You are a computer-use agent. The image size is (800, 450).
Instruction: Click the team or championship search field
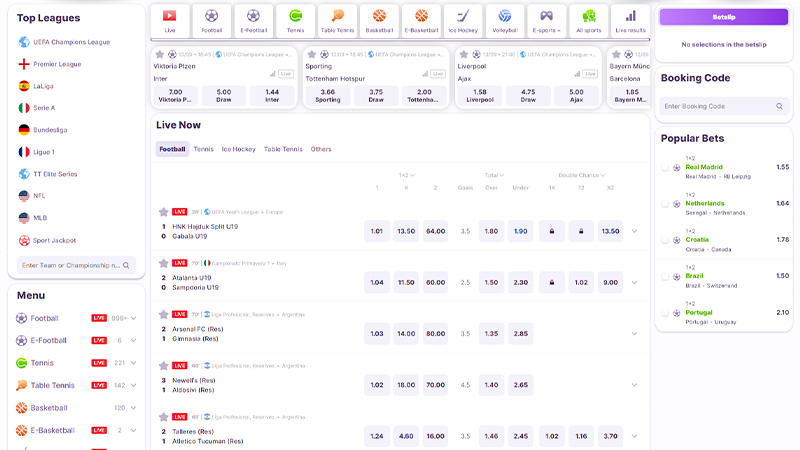click(x=77, y=265)
